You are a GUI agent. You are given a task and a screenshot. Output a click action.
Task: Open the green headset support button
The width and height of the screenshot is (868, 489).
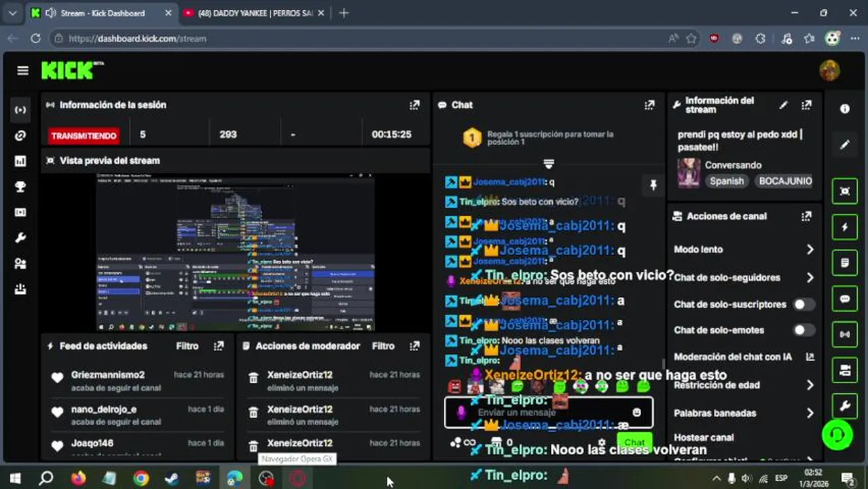pos(837,435)
